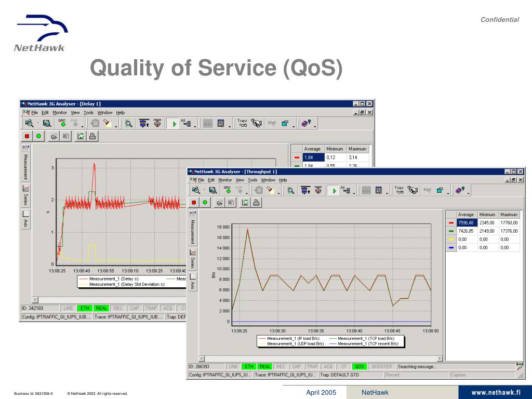This screenshot has width=532, height=399.
Task: Open the Tools menu in Throughput window
Action: tap(252, 180)
